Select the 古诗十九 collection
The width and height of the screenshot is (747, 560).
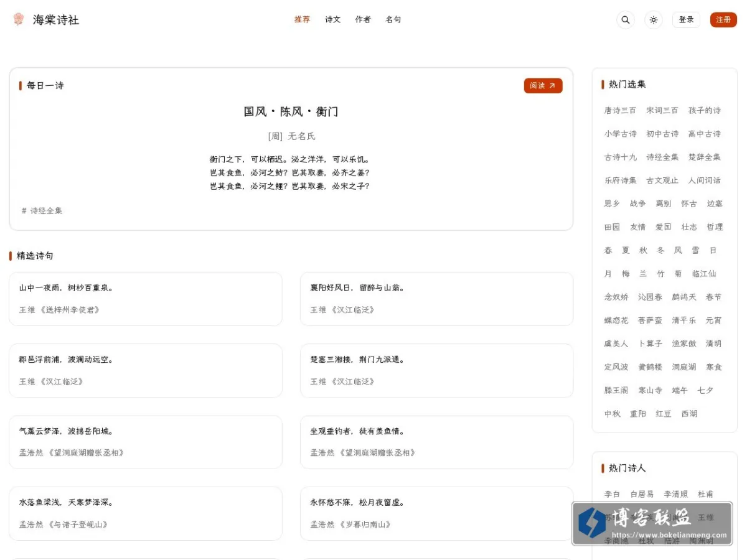click(620, 157)
